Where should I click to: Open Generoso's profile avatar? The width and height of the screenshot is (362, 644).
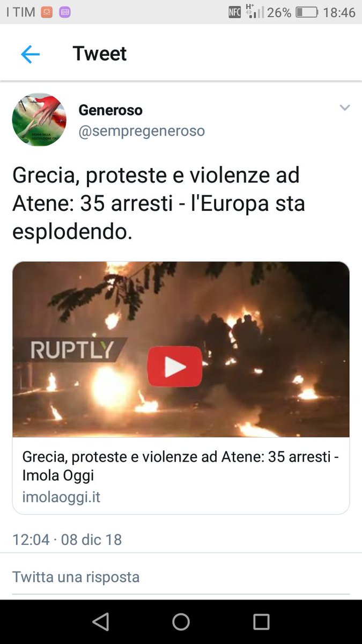[39, 120]
